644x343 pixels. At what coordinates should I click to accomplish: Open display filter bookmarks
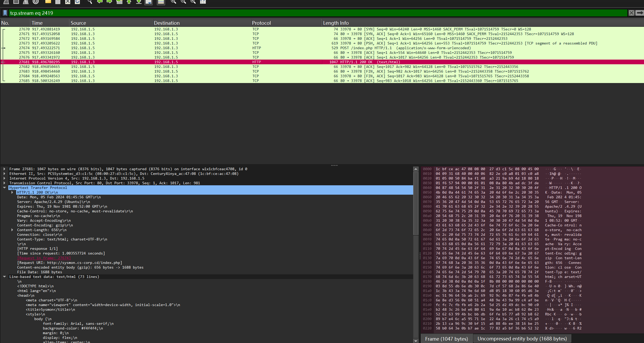click(x=5, y=13)
